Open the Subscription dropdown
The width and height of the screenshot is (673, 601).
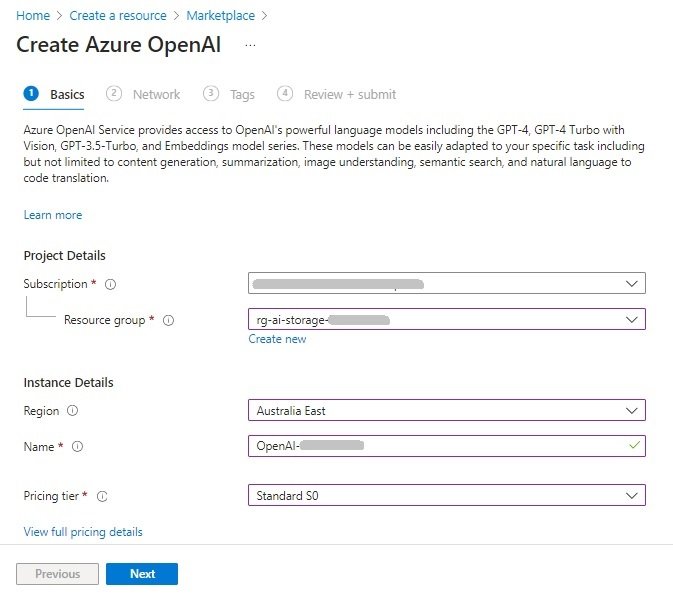(447, 283)
